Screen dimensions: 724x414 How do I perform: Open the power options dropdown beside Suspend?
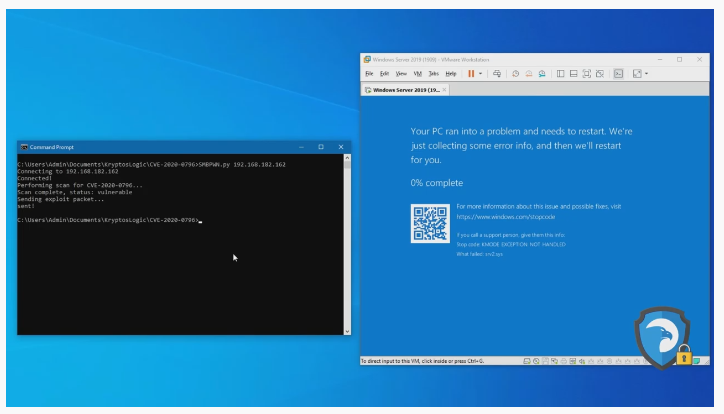click(481, 74)
